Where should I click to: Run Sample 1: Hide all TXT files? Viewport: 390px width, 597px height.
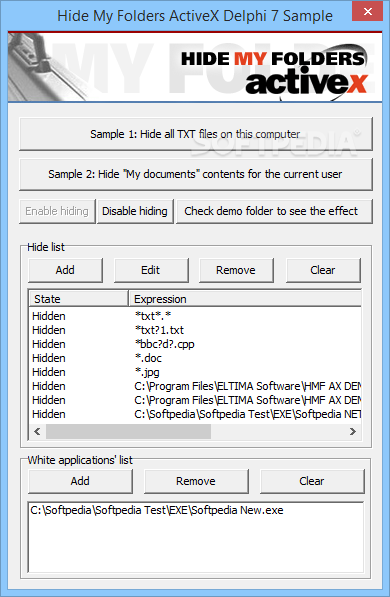[195, 134]
